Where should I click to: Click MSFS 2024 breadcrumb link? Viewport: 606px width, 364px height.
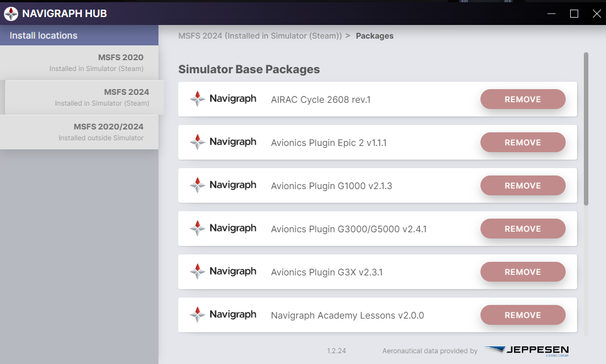coord(260,36)
